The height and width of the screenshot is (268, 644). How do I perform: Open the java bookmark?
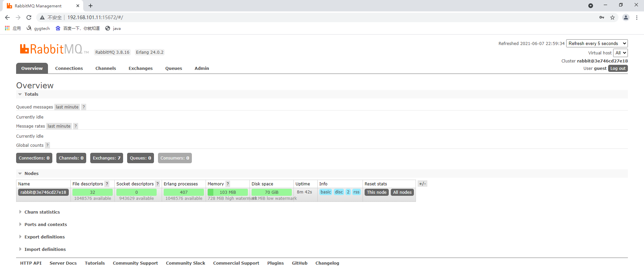(x=113, y=28)
